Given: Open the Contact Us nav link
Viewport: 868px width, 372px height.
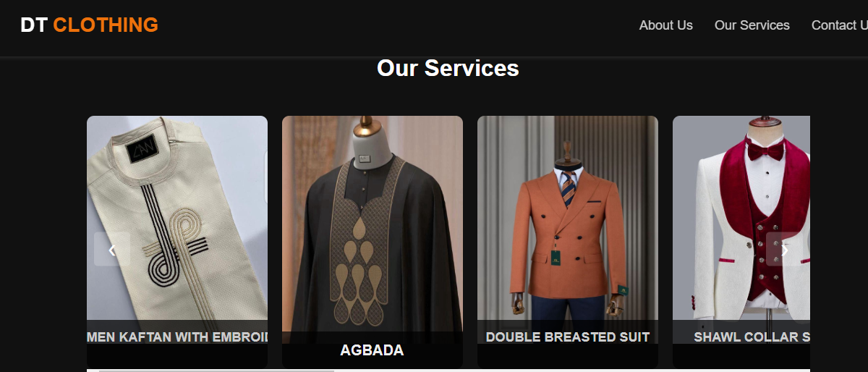Looking at the screenshot, I should tap(840, 25).
